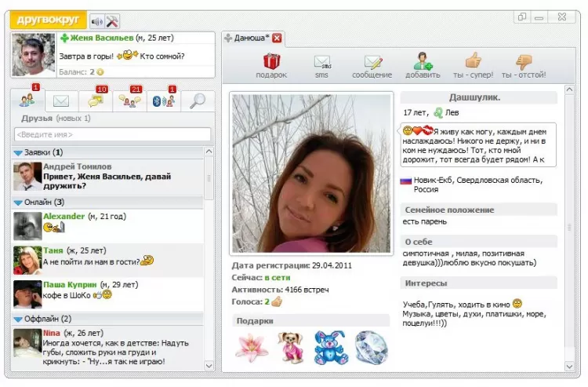The width and height of the screenshot is (588, 387).
Task: Click the name header Дашшулик
Action: (478, 97)
